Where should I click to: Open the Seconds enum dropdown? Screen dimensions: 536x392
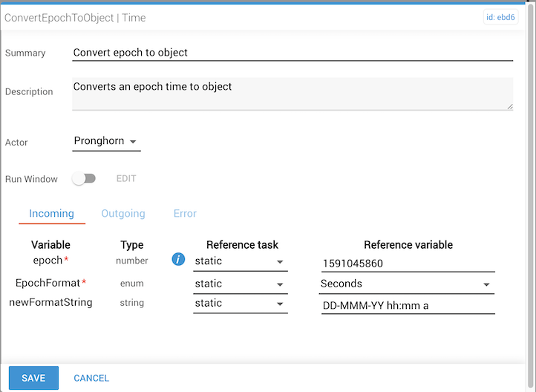[407, 284]
